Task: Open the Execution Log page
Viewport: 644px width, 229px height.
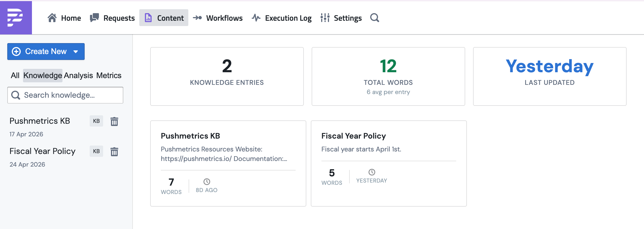Action: pyautogui.click(x=282, y=18)
